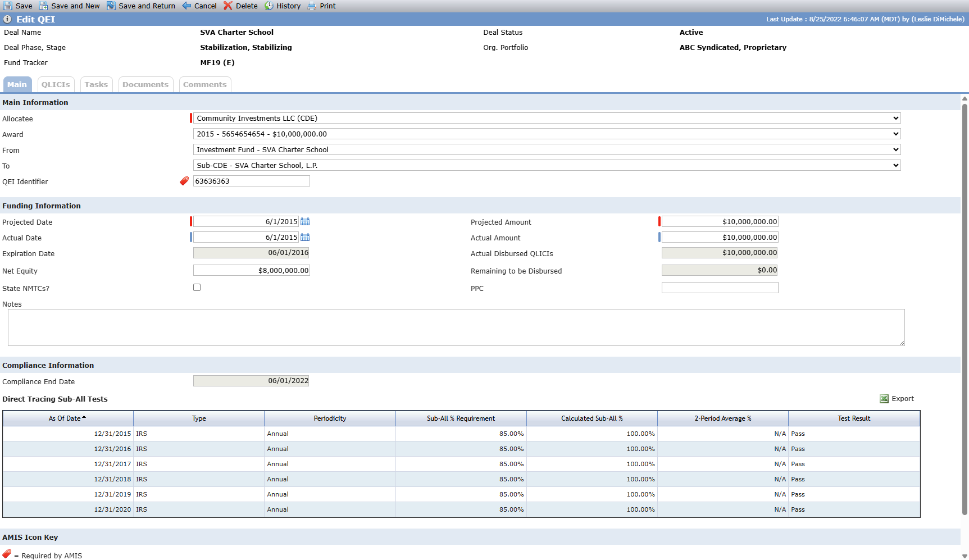Export the Sub-All Tests table
This screenshot has height=560, width=969.
897,399
